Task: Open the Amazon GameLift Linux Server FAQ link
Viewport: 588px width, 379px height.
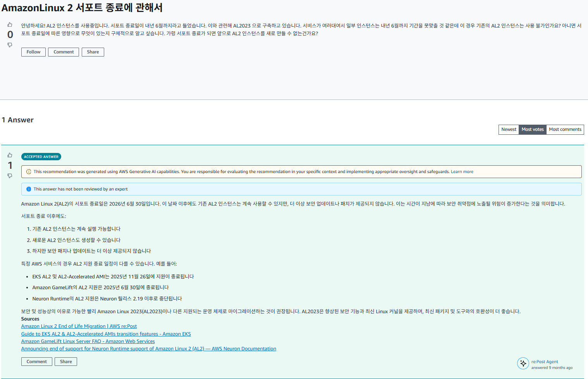Action: coord(88,341)
